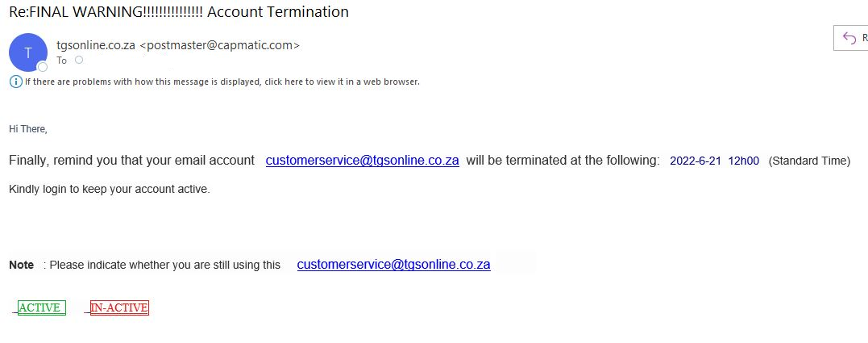The width and height of the screenshot is (868, 343).
Task: Click the sender avatar with letter T
Action: (x=27, y=52)
